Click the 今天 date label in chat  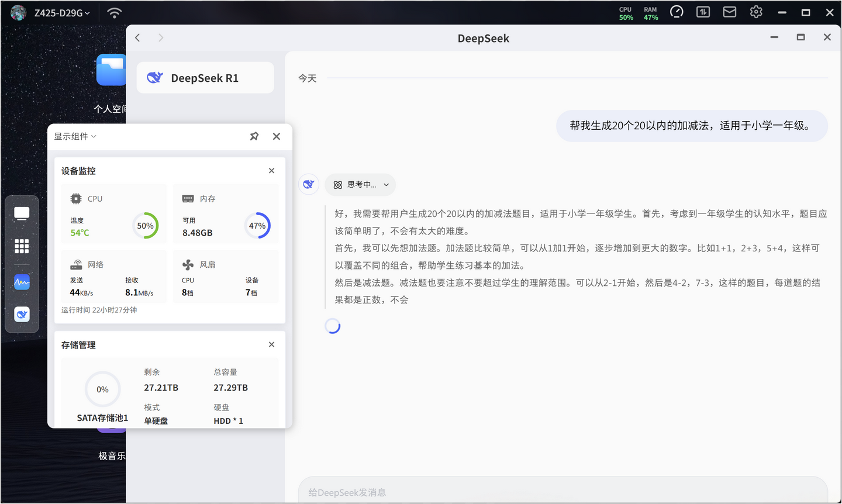(308, 78)
